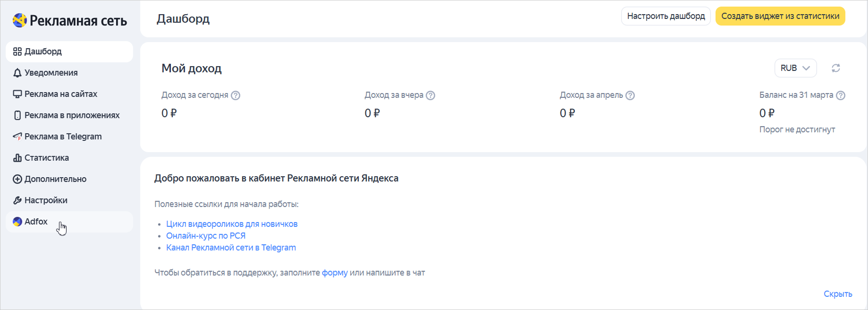Screen dimensions: 868x310
Task: Select Реклама в Telegram menu item
Action: pyautogui.click(x=63, y=137)
